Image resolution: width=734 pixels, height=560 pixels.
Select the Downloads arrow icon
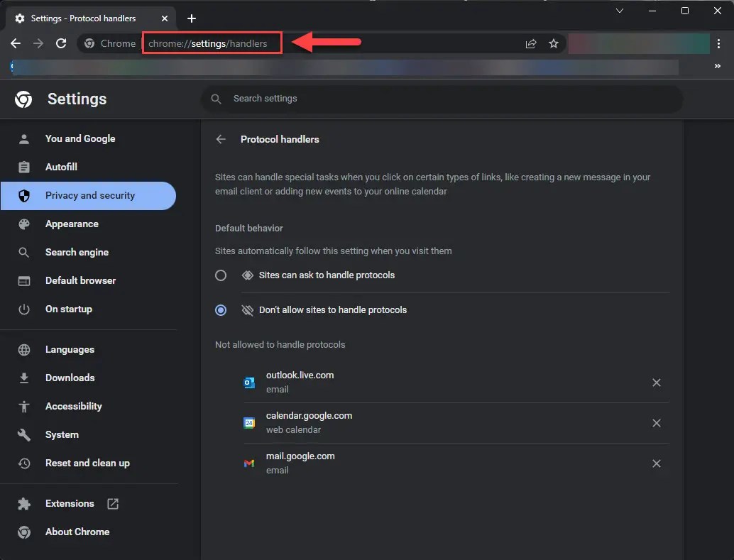pyautogui.click(x=23, y=378)
